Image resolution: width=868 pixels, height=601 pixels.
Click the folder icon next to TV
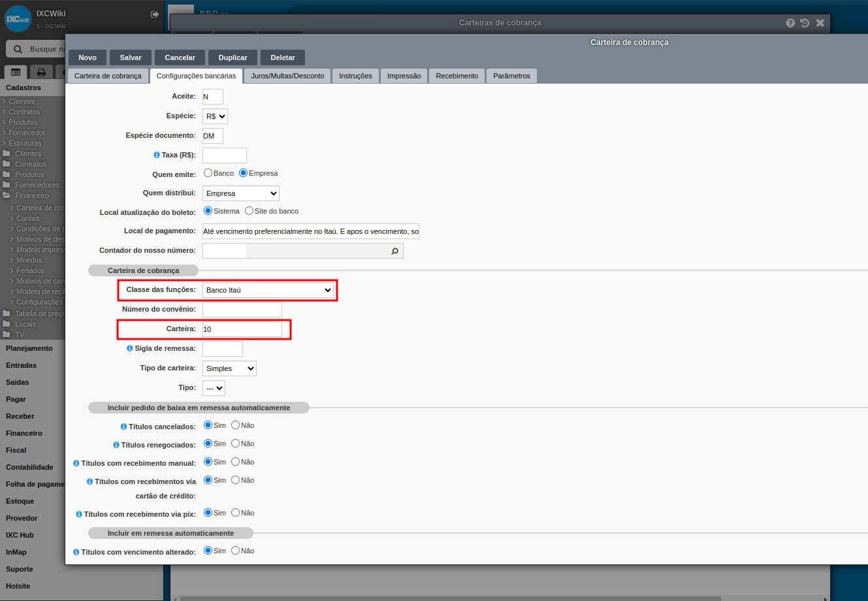7,334
